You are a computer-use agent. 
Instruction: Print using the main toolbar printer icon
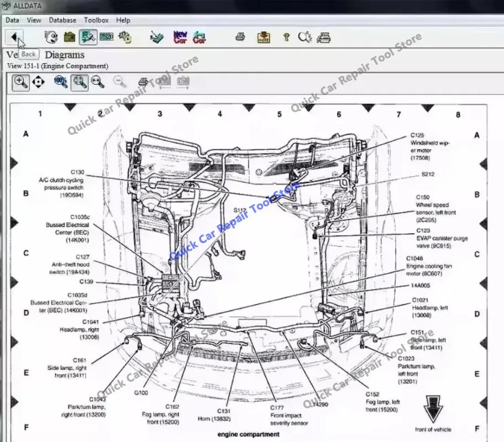(x=240, y=37)
